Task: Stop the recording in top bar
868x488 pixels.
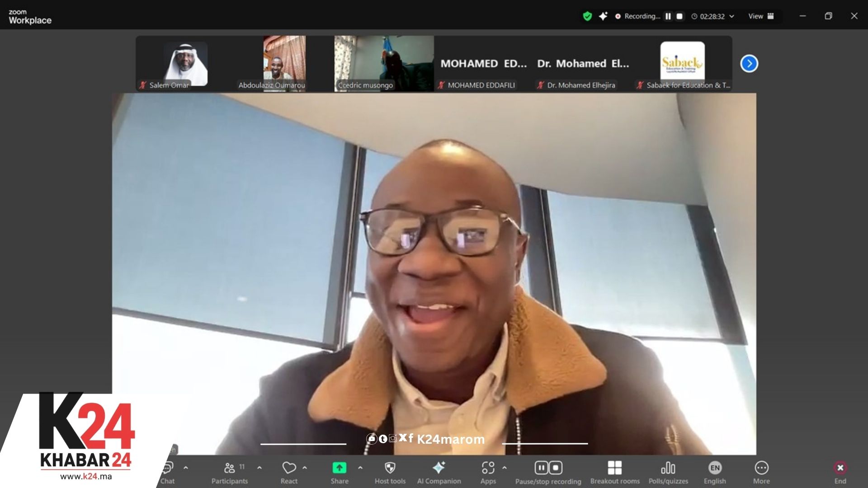Action: pyautogui.click(x=679, y=16)
